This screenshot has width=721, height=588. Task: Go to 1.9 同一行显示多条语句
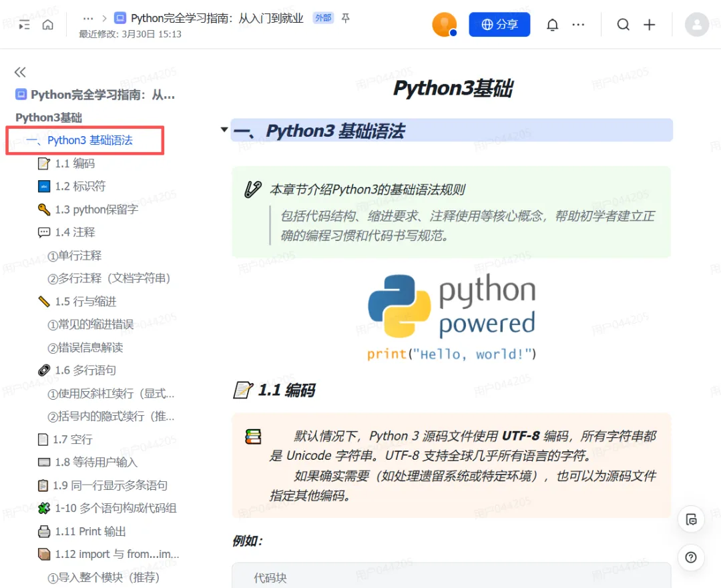(x=103, y=485)
